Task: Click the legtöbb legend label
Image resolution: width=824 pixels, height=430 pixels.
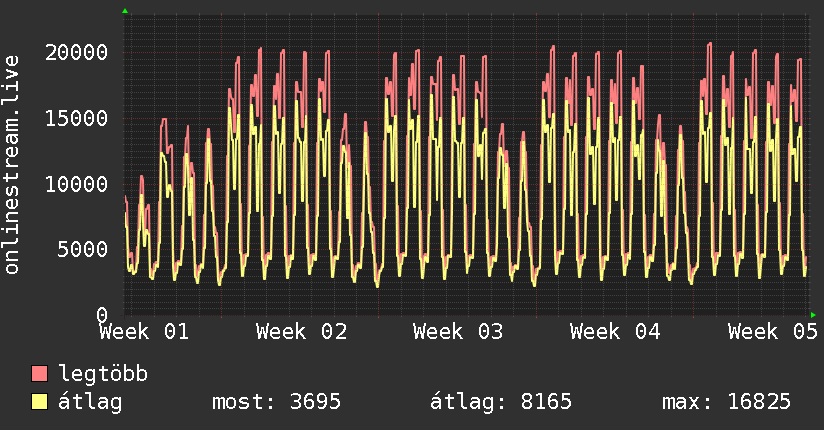Action: click(103, 374)
